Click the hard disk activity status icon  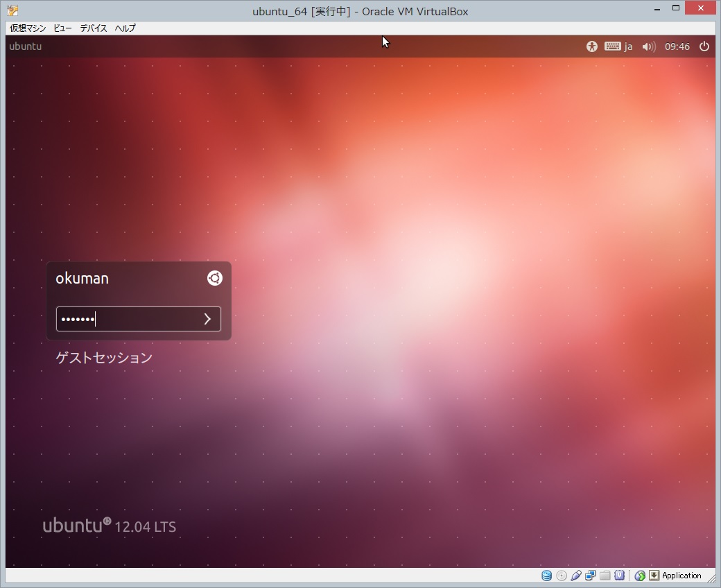(x=546, y=576)
